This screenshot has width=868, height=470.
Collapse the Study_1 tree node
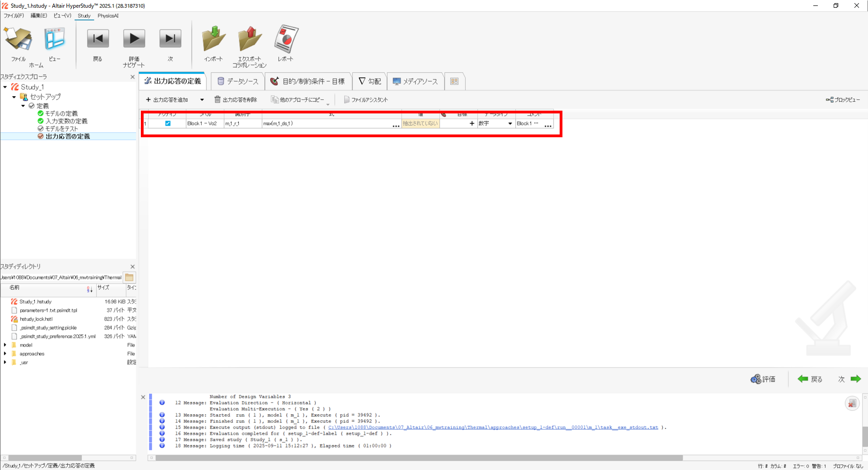pyautogui.click(x=5, y=87)
